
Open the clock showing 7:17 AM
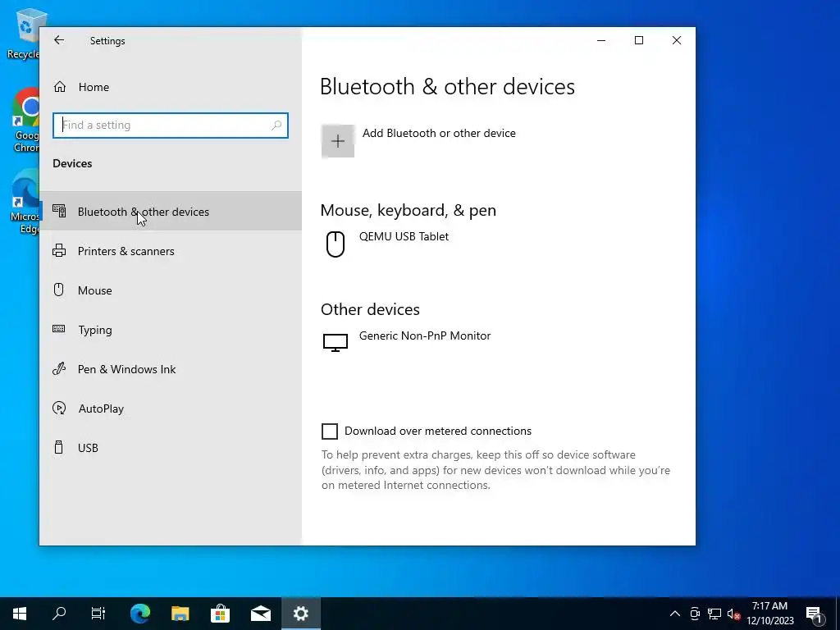(x=770, y=614)
